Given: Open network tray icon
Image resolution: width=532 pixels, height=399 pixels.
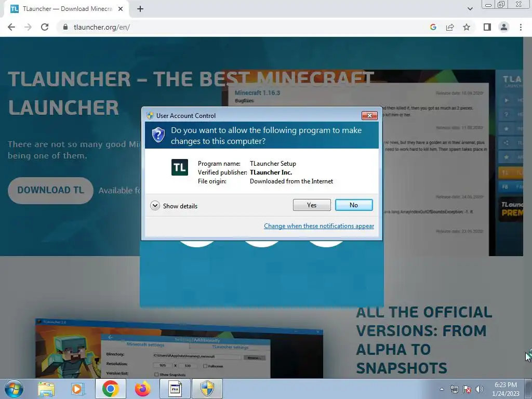Looking at the screenshot, I should click(x=454, y=389).
